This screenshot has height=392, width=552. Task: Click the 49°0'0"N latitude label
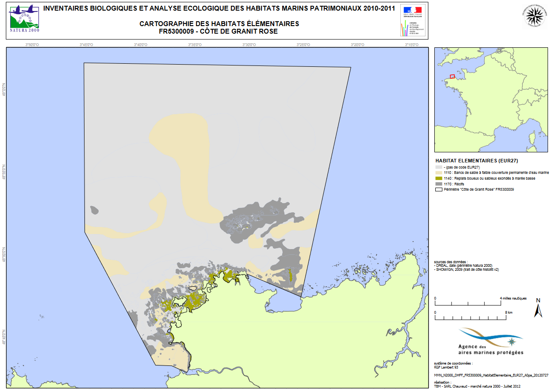click(4, 91)
